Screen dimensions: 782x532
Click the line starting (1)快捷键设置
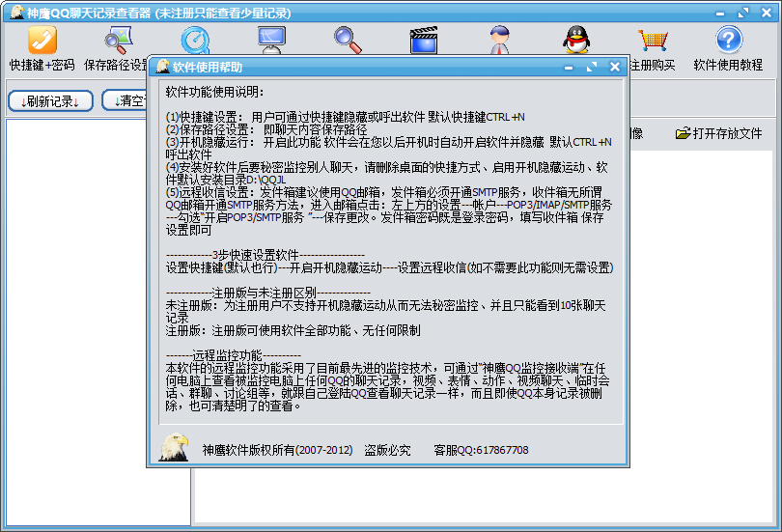345,117
